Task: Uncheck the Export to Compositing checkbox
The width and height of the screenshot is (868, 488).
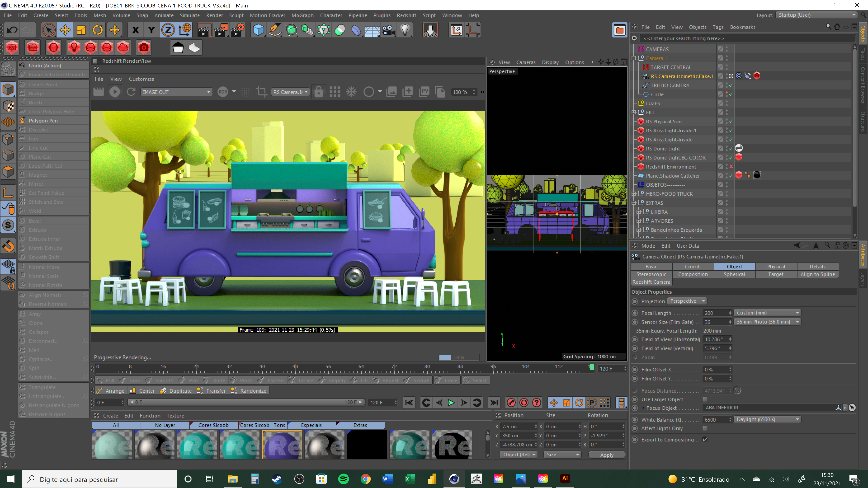Action: [x=705, y=439]
